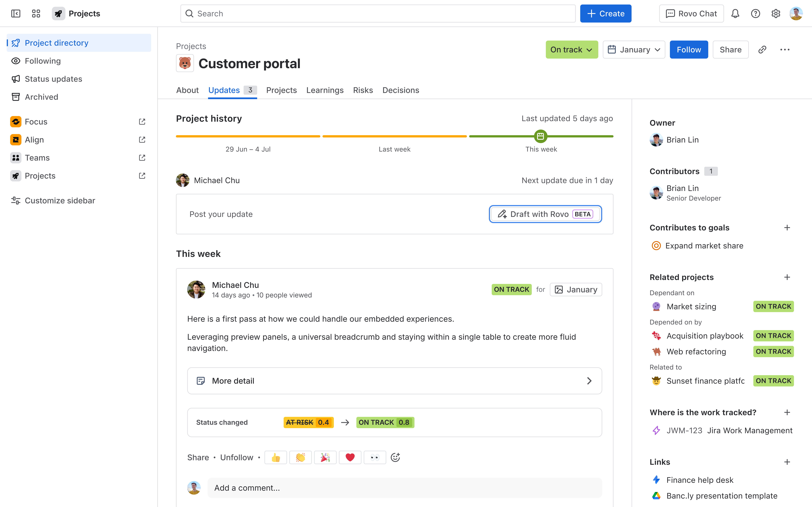
Task: Open the notifications bell
Action: point(735,13)
